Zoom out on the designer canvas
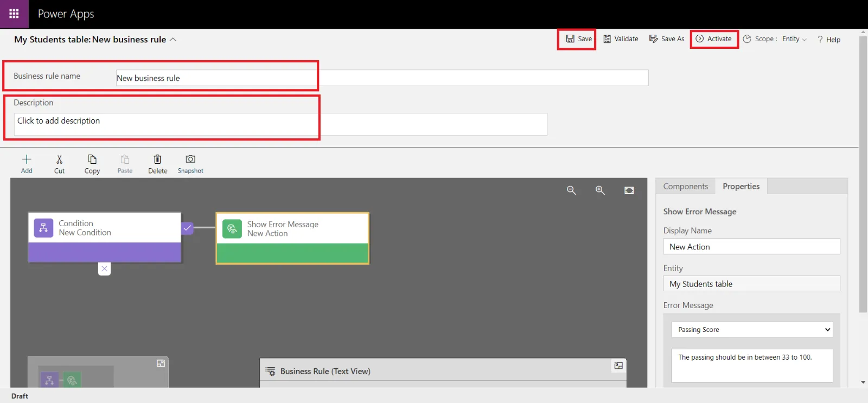The height and width of the screenshot is (403, 868). coord(571,190)
